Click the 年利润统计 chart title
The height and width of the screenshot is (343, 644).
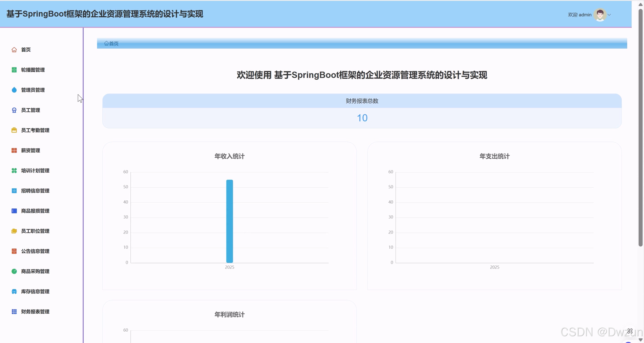click(x=230, y=315)
